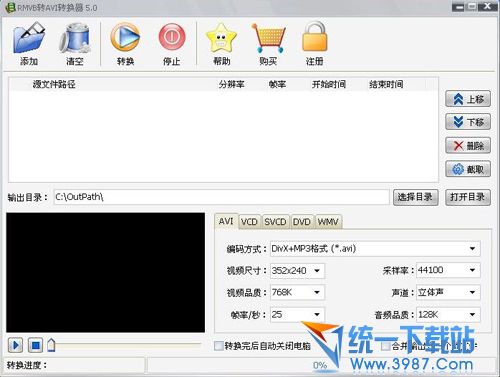
Task: Move item down with 下移 button
Action: (x=468, y=122)
